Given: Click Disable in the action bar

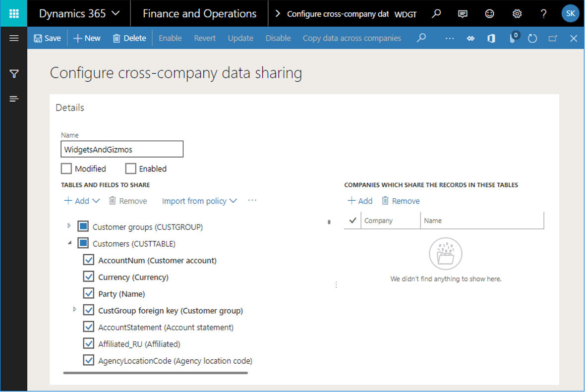Looking at the screenshot, I should pos(278,38).
